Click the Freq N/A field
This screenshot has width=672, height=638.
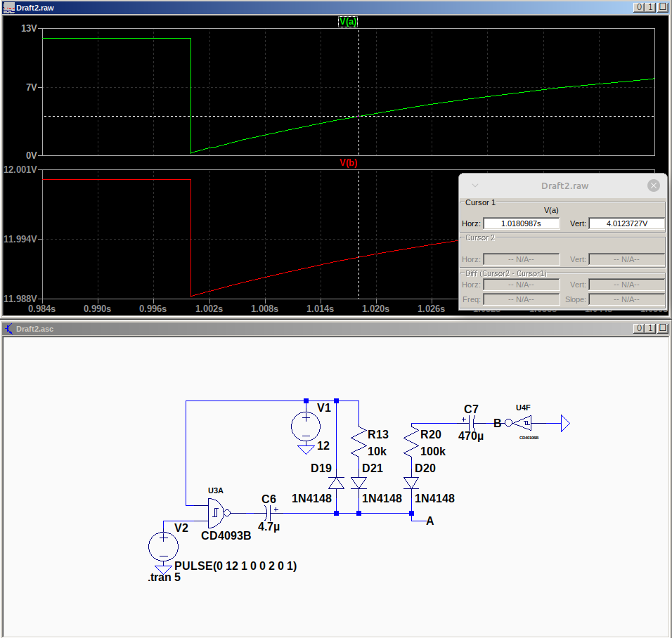[521, 299]
